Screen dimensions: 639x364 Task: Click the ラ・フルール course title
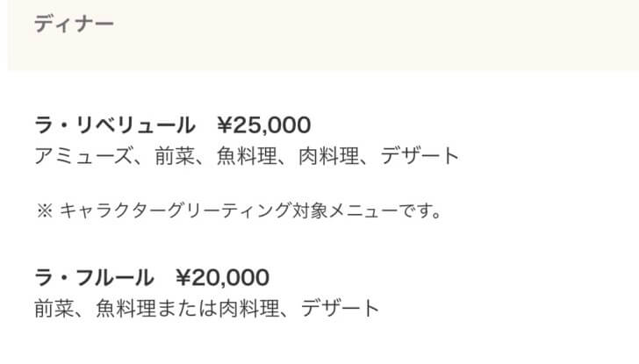(94, 278)
